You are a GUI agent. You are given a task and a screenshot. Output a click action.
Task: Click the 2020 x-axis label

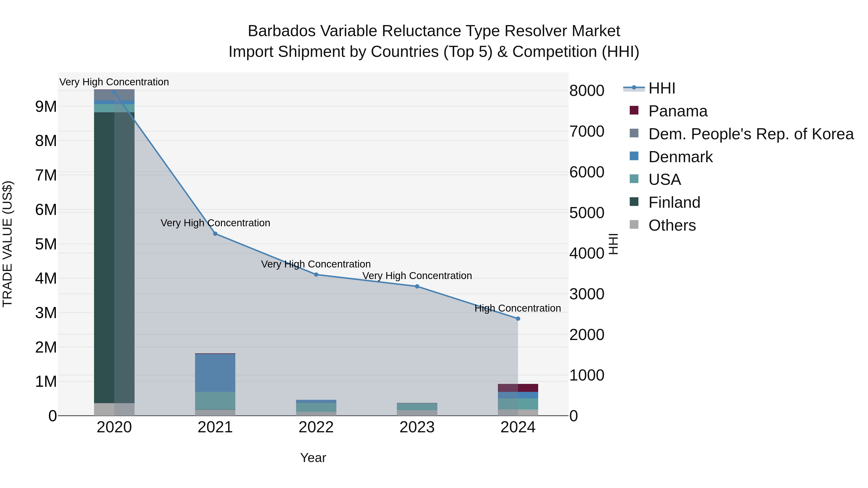click(x=114, y=427)
